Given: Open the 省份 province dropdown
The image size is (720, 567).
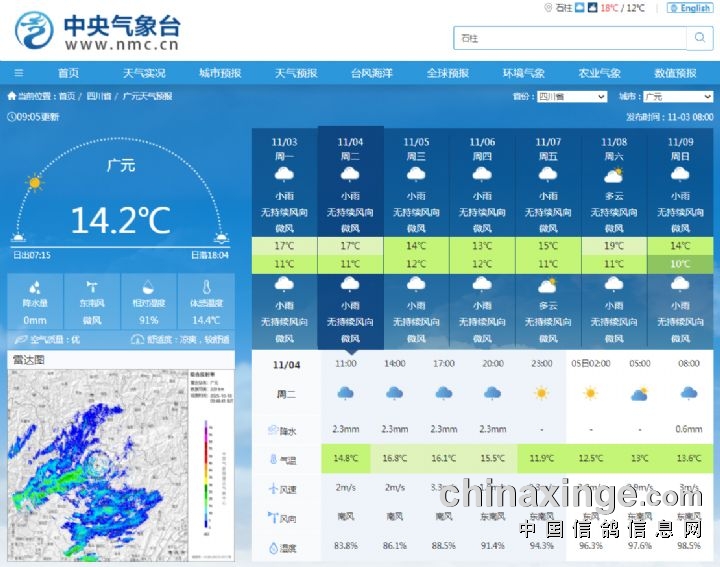Looking at the screenshot, I should coord(571,97).
